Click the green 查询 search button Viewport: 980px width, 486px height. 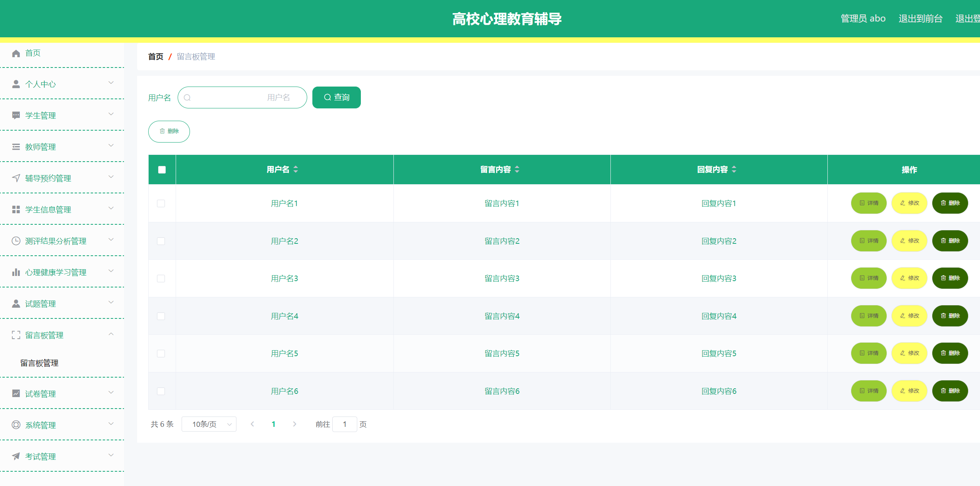(336, 97)
